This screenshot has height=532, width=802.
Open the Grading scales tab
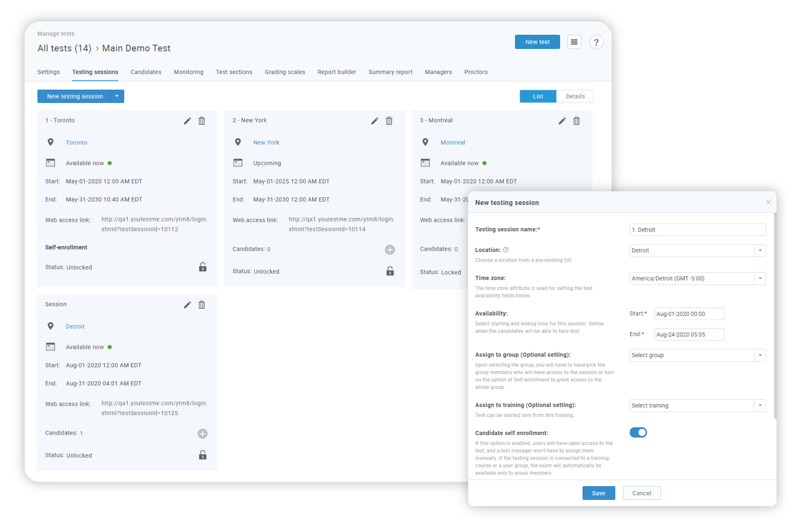click(285, 72)
